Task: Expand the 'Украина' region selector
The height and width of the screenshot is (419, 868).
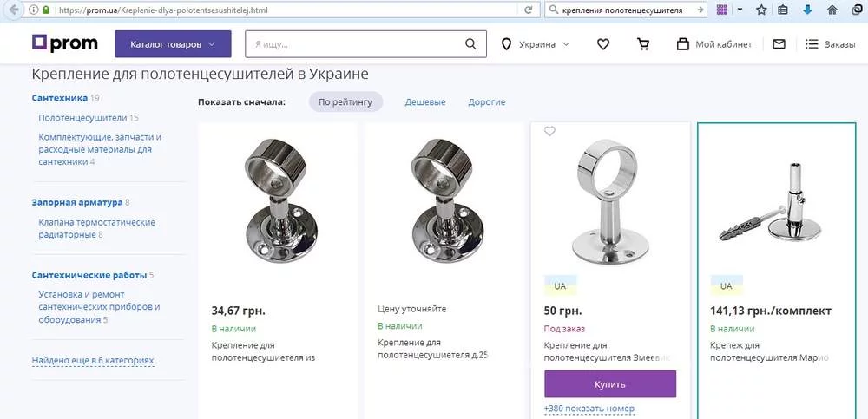Action: coord(536,44)
